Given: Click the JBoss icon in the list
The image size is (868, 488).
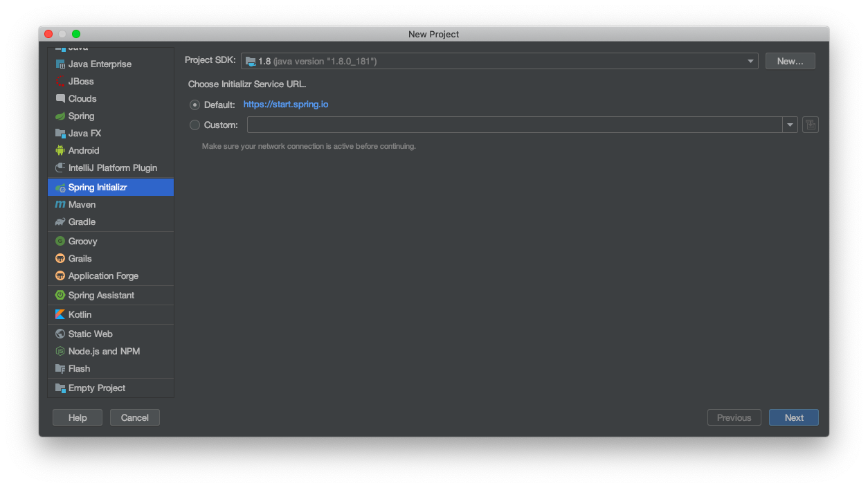Looking at the screenshot, I should point(60,82).
